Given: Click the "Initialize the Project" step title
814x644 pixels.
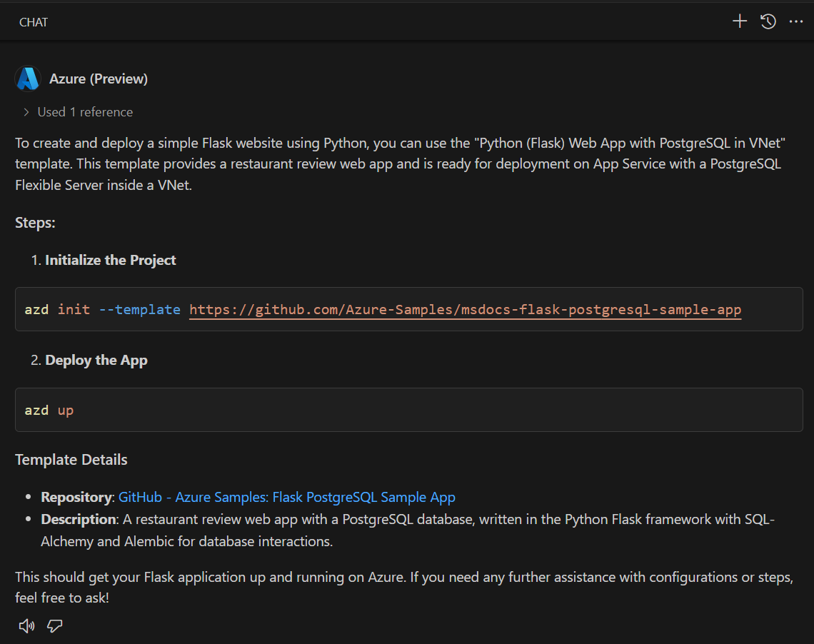Looking at the screenshot, I should pos(111,260).
